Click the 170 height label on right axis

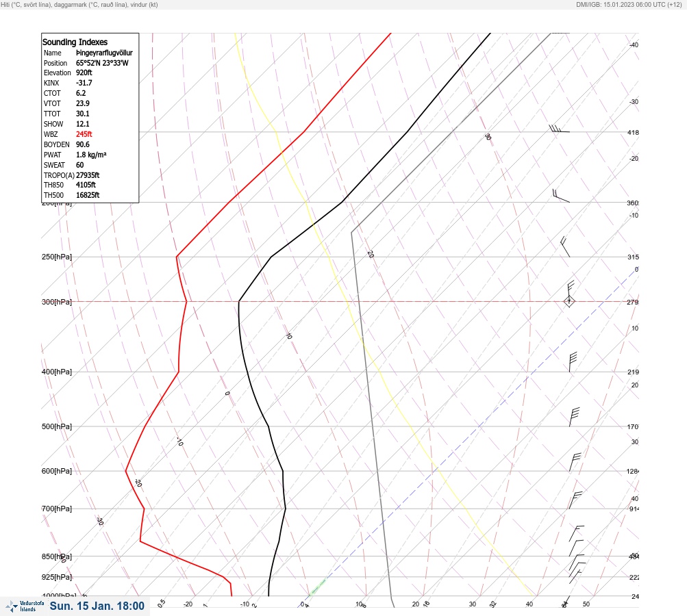(633, 426)
